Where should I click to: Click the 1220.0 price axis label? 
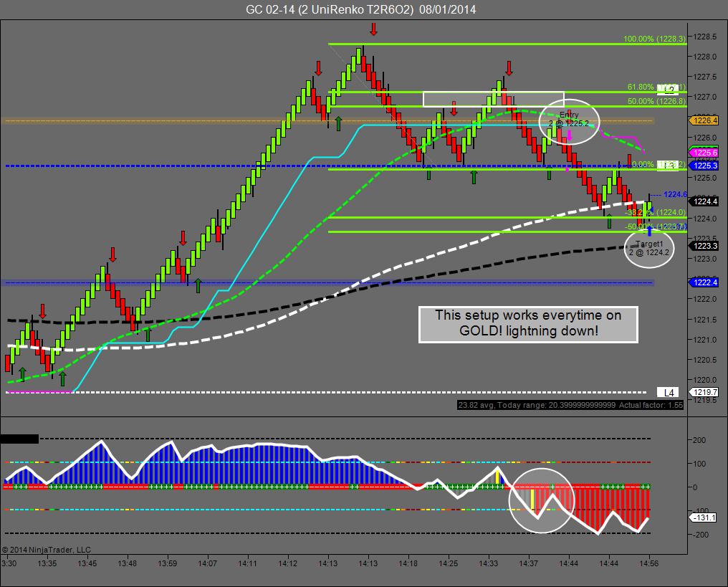pyautogui.click(x=705, y=380)
